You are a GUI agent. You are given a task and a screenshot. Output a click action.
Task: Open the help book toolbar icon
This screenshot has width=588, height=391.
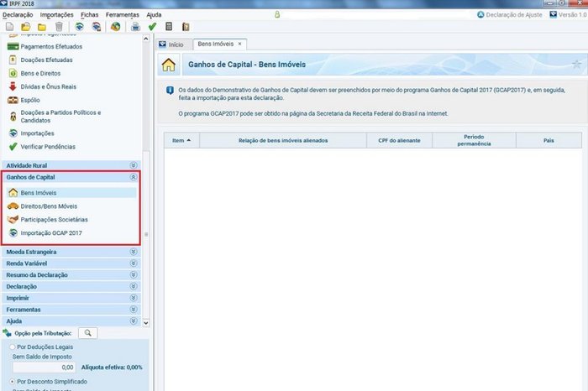tap(186, 27)
